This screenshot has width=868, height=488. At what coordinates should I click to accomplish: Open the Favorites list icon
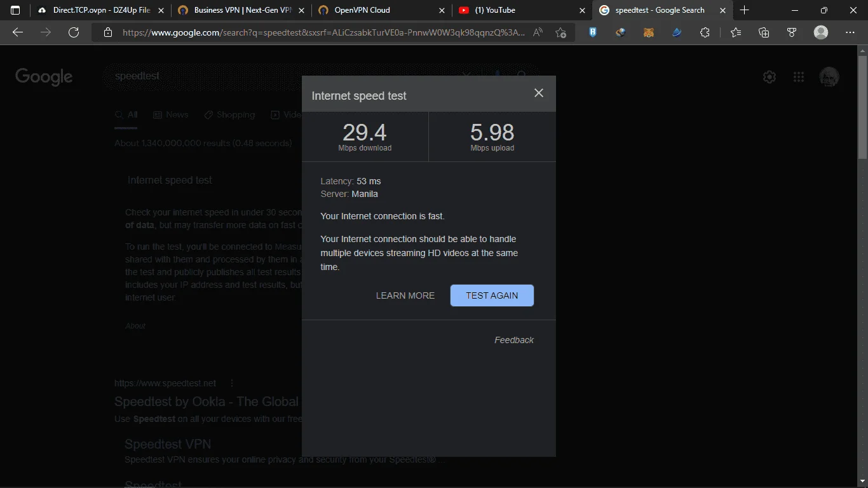coord(736,32)
